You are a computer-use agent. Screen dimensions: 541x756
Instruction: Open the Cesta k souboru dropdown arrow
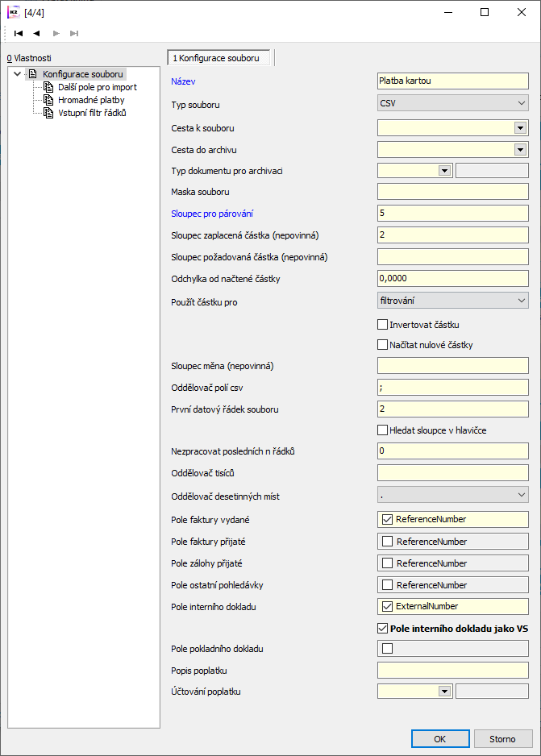(x=520, y=128)
